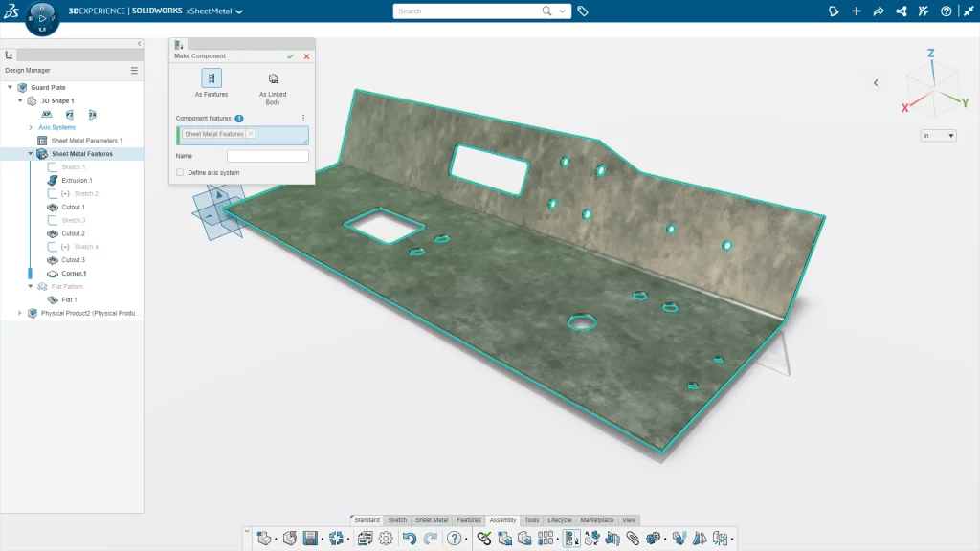Select Cutout.2 in the design tree
Screen dimensions: 980x551
pyautogui.click(x=73, y=233)
